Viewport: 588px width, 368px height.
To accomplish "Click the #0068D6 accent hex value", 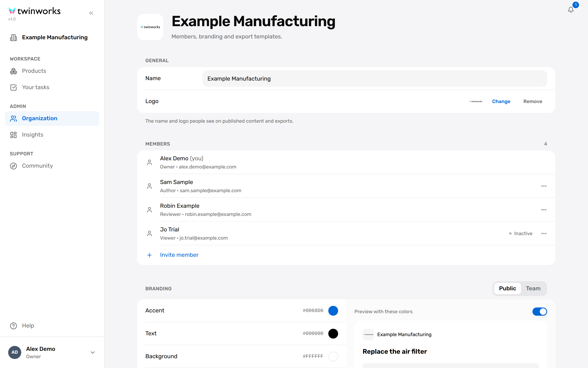I will pos(313,311).
